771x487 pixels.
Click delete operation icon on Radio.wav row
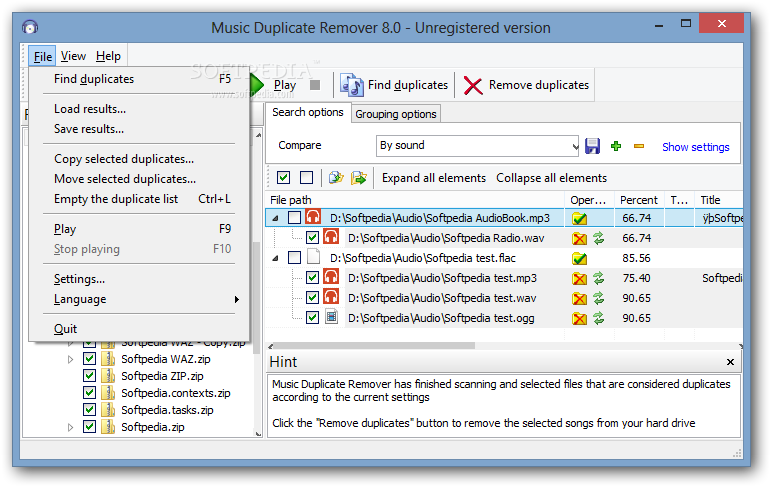tap(580, 239)
